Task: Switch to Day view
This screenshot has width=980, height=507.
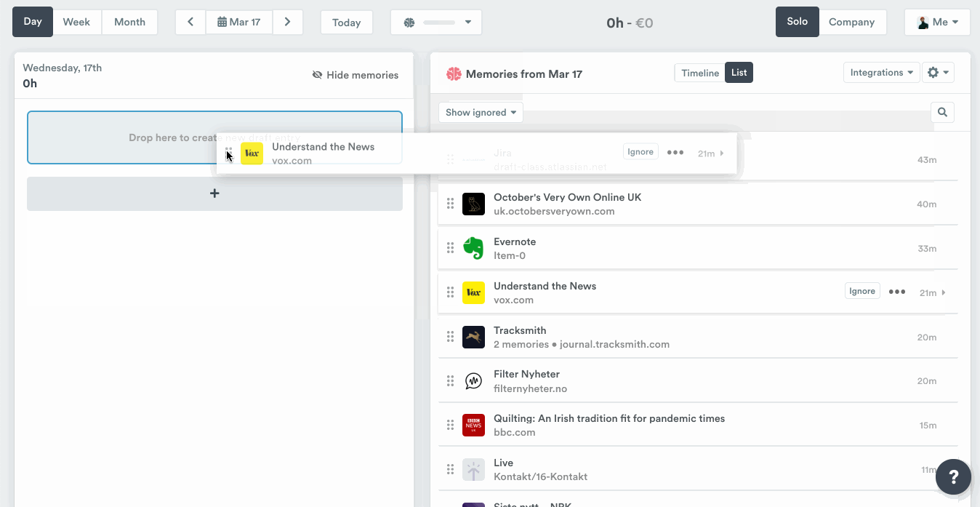Action: tap(33, 22)
